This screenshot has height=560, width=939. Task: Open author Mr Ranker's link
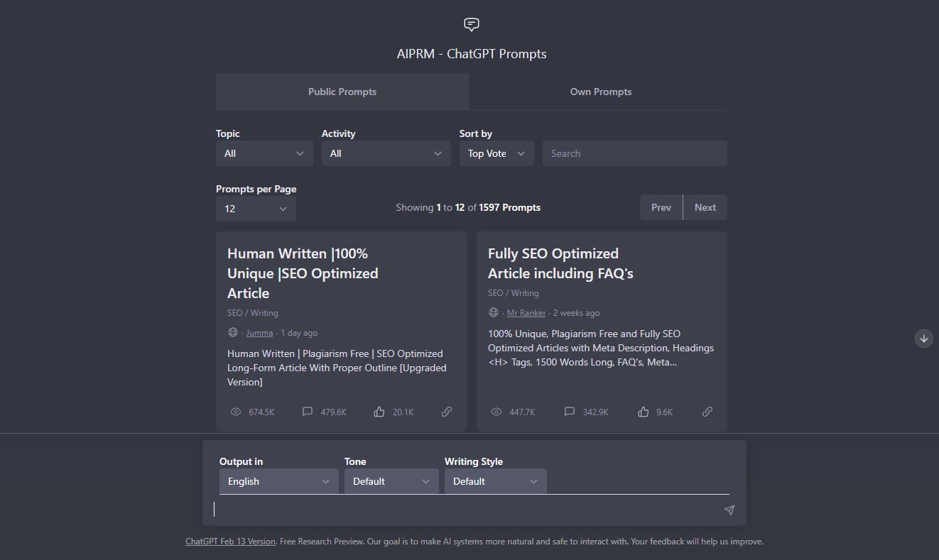tap(526, 313)
